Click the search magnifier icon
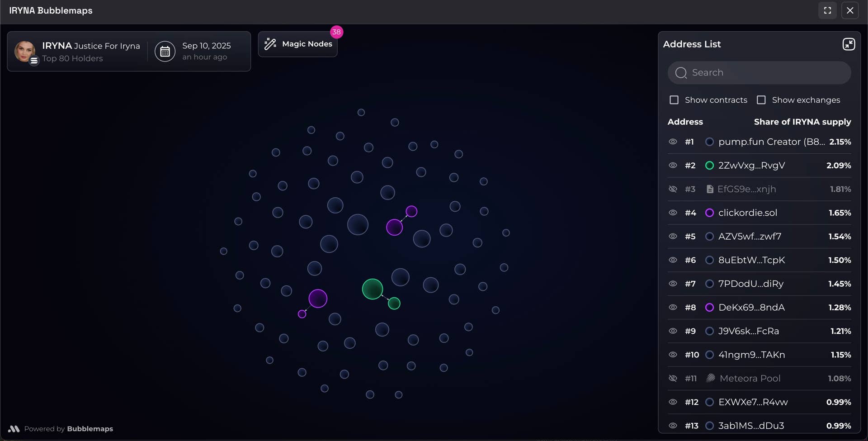Viewport: 868px width, 441px height. point(681,73)
